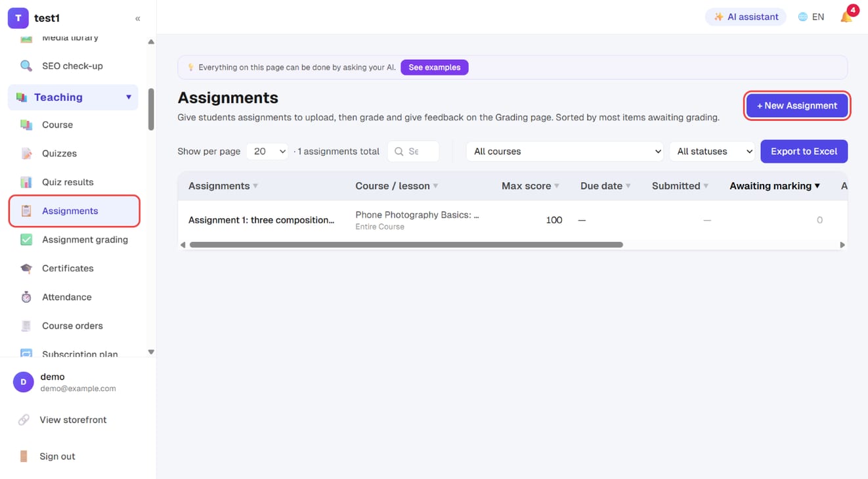868x479 pixels.
Task: Click the globe language icon
Action: (x=802, y=17)
